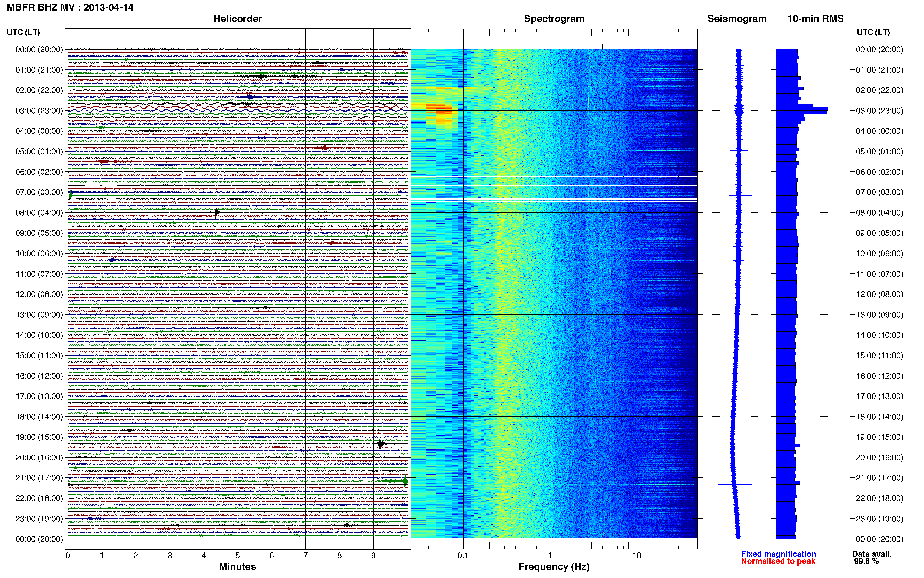
Task: Click '12:00 (08:00)' on the Helicorder time axis
Action: pos(39,294)
